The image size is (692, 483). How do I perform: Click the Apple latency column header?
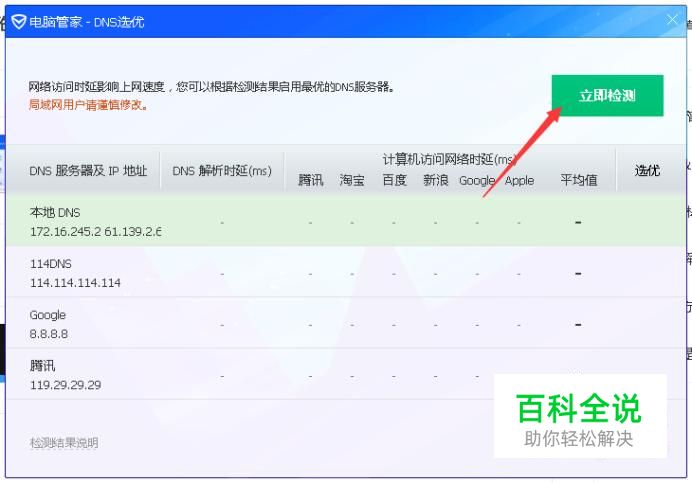tap(519, 181)
